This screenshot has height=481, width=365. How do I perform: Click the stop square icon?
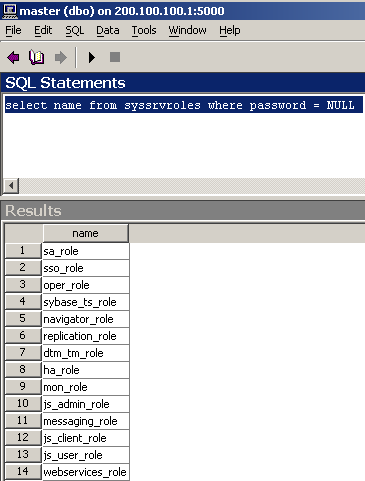point(115,57)
